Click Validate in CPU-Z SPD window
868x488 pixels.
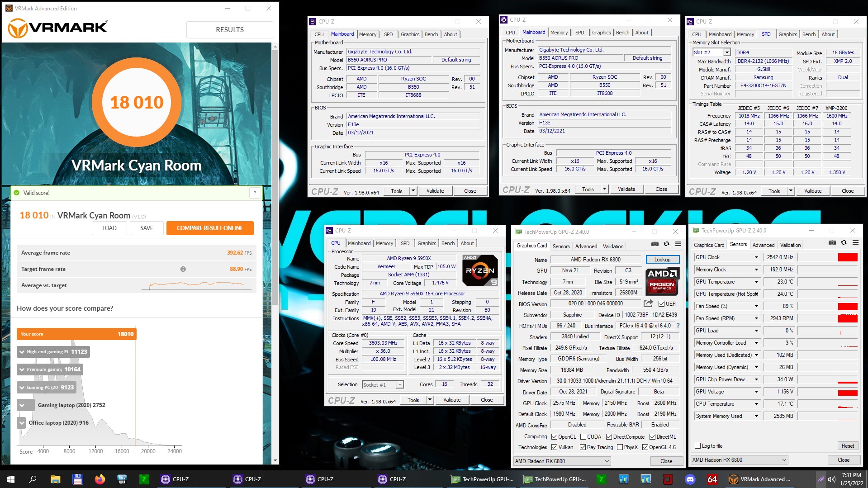tap(812, 191)
